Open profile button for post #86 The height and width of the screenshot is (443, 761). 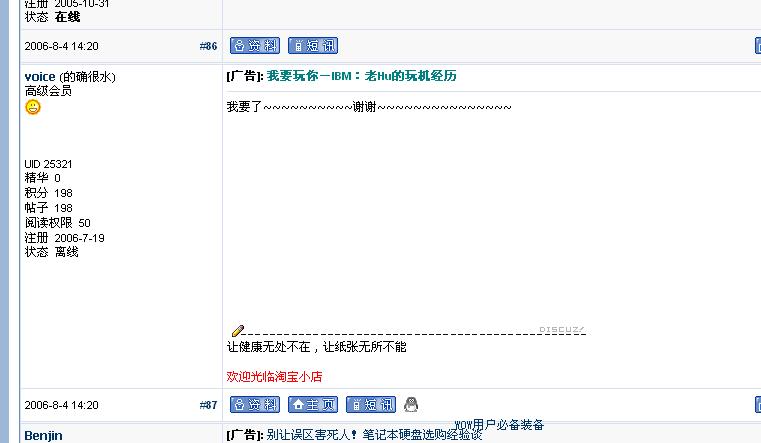click(x=255, y=46)
